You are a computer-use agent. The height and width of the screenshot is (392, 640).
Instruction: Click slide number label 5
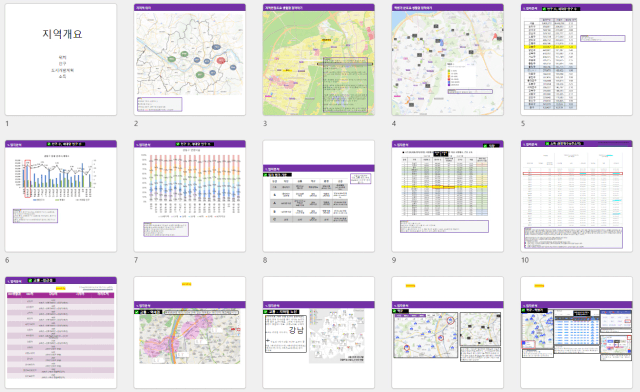coord(523,123)
